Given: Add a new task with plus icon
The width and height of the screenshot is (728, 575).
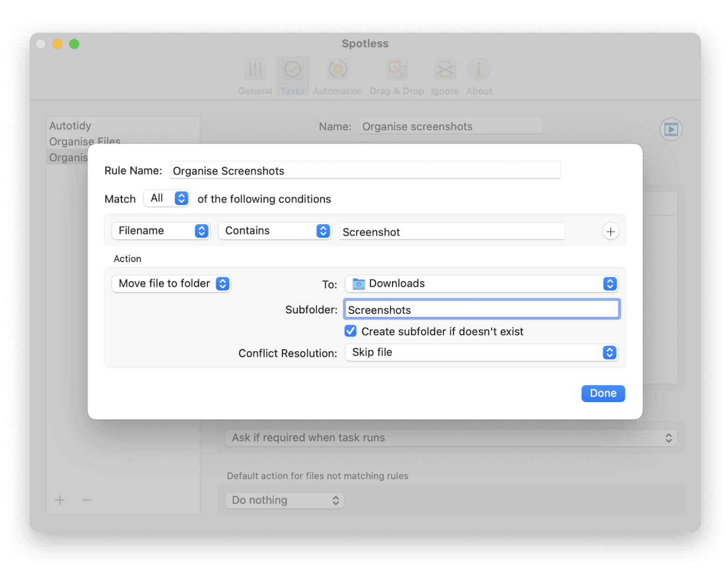Looking at the screenshot, I should point(60,500).
